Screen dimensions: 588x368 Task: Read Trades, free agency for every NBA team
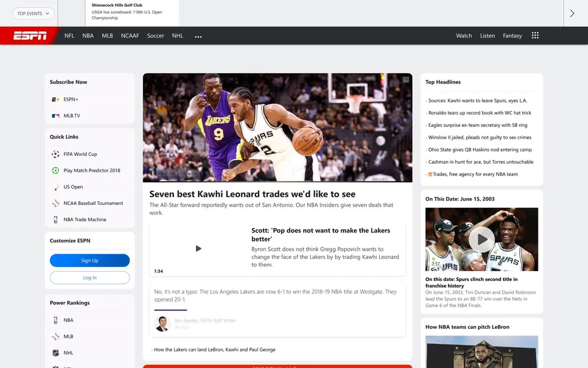coord(475,174)
